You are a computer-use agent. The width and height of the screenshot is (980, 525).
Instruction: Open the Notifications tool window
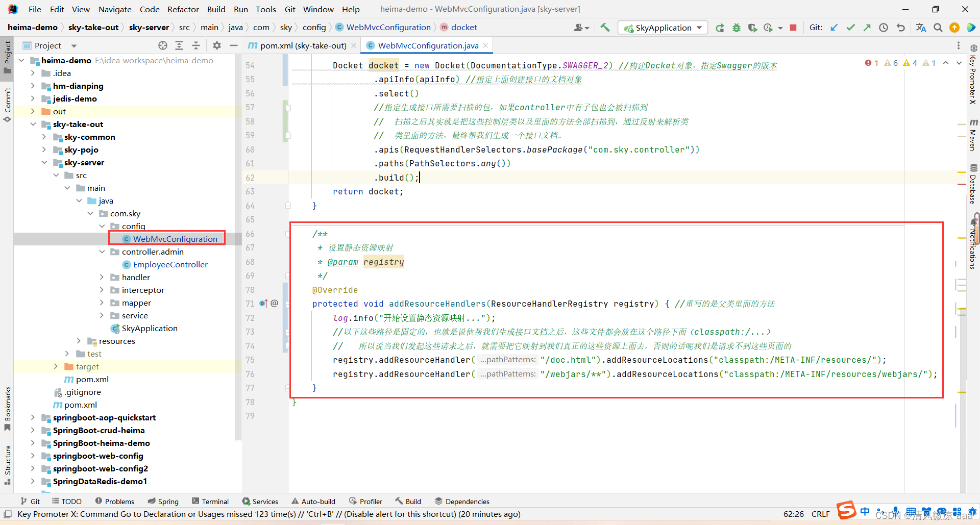coord(973,244)
